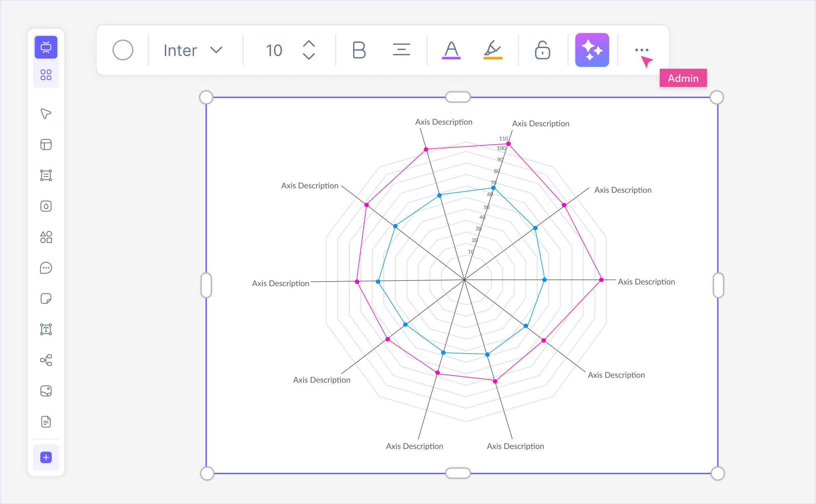Open the shapes tool in sidebar
The width and height of the screenshot is (816, 504).
coord(46,237)
